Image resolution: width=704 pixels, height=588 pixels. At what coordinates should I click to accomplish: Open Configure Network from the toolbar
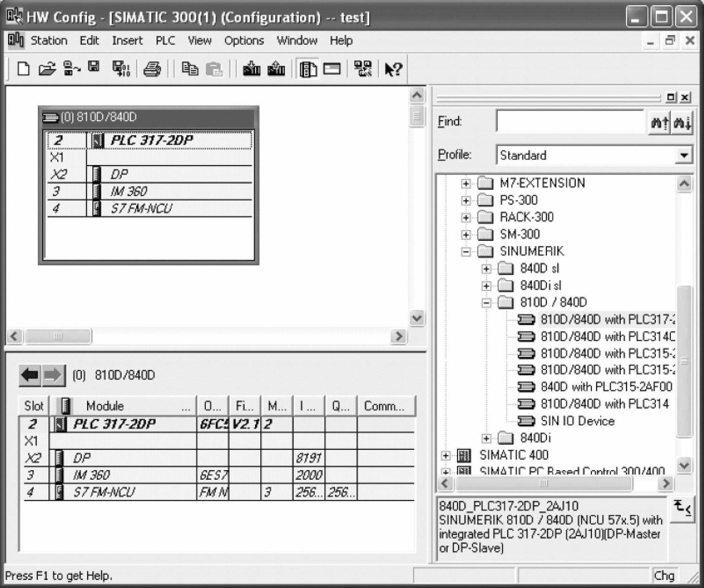363,69
